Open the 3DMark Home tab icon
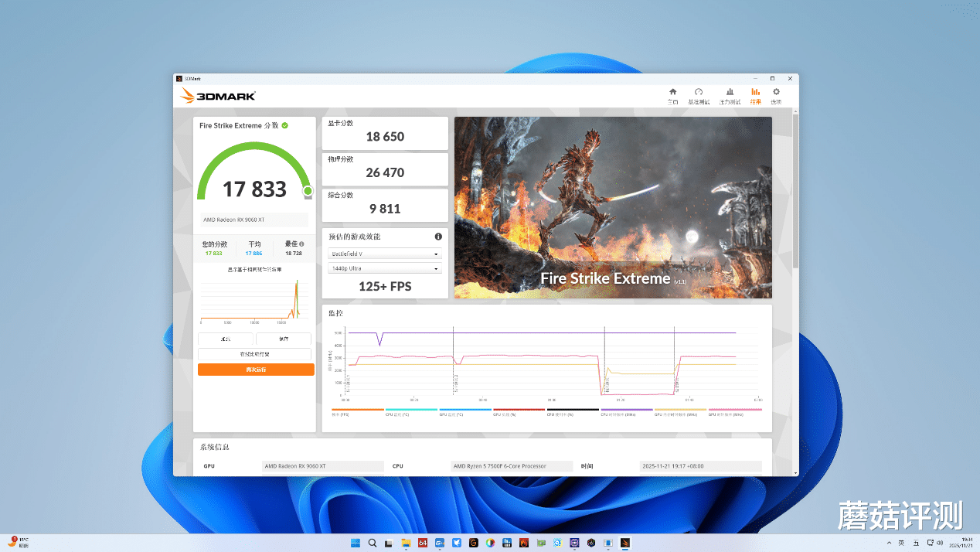 click(x=672, y=92)
